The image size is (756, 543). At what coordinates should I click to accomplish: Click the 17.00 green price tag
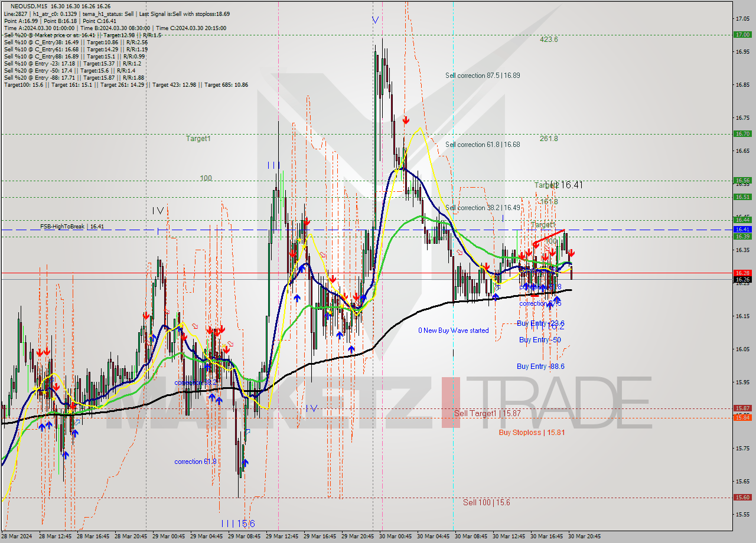coord(742,34)
